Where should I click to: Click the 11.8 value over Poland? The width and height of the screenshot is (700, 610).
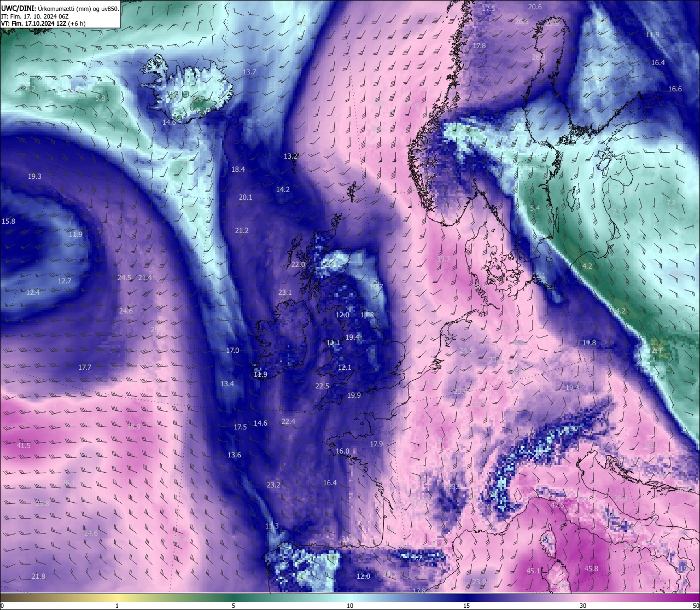(588, 343)
